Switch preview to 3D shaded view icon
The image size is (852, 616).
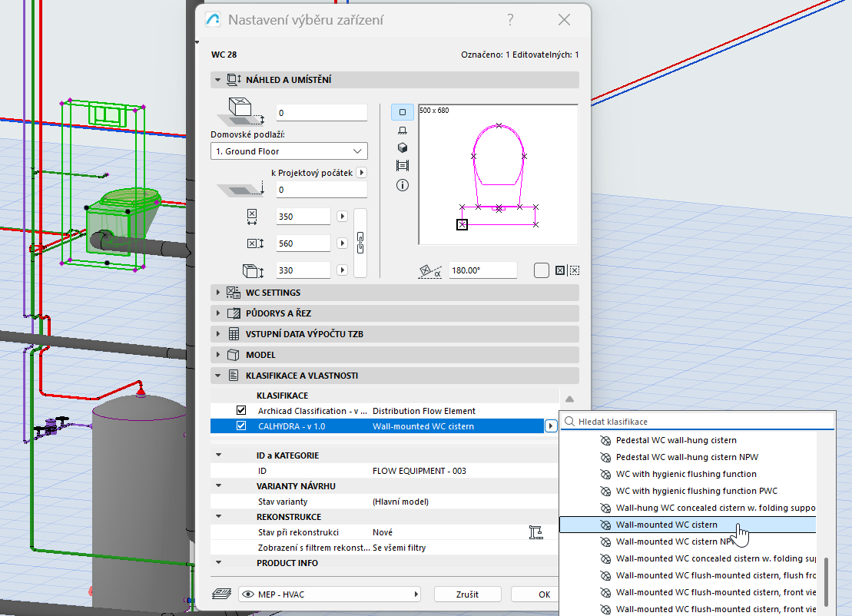[x=402, y=147]
